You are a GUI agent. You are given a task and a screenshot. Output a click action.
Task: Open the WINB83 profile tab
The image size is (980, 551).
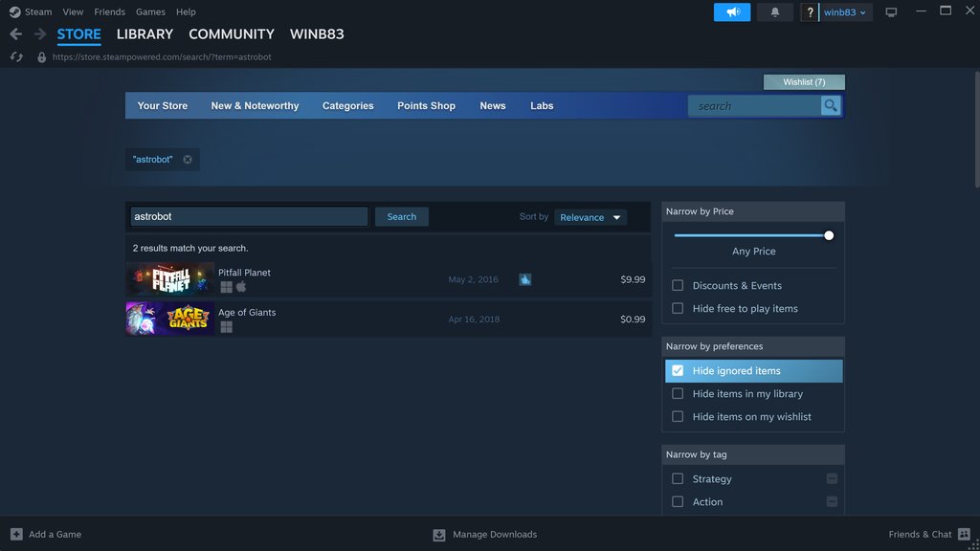(x=317, y=34)
